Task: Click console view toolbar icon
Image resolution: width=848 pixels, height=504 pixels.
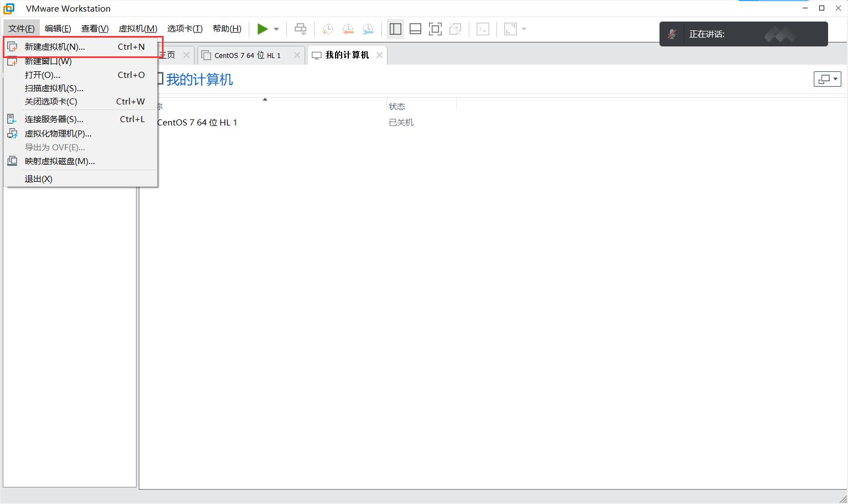Action: click(x=483, y=29)
